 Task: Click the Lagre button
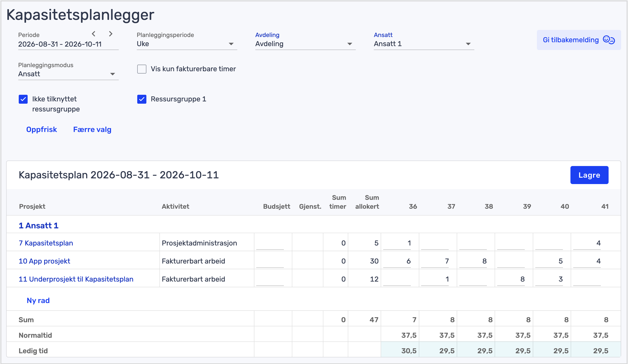coord(589,175)
